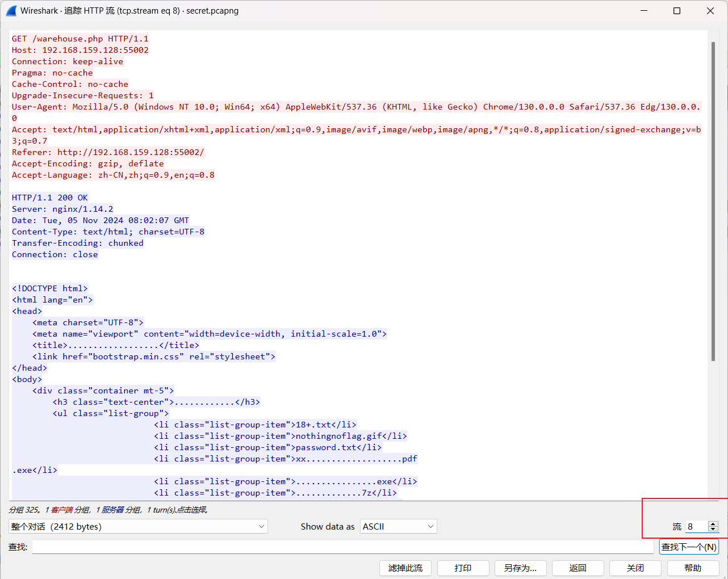Click the 查找 search input field

click(x=342, y=547)
